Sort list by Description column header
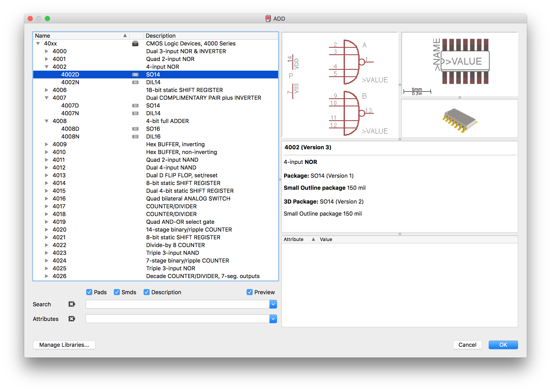The width and height of the screenshot is (551, 392). click(x=161, y=36)
